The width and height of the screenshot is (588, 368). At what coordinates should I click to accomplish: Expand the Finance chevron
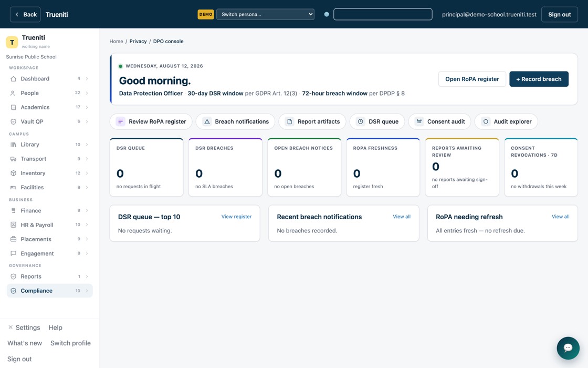(x=87, y=211)
